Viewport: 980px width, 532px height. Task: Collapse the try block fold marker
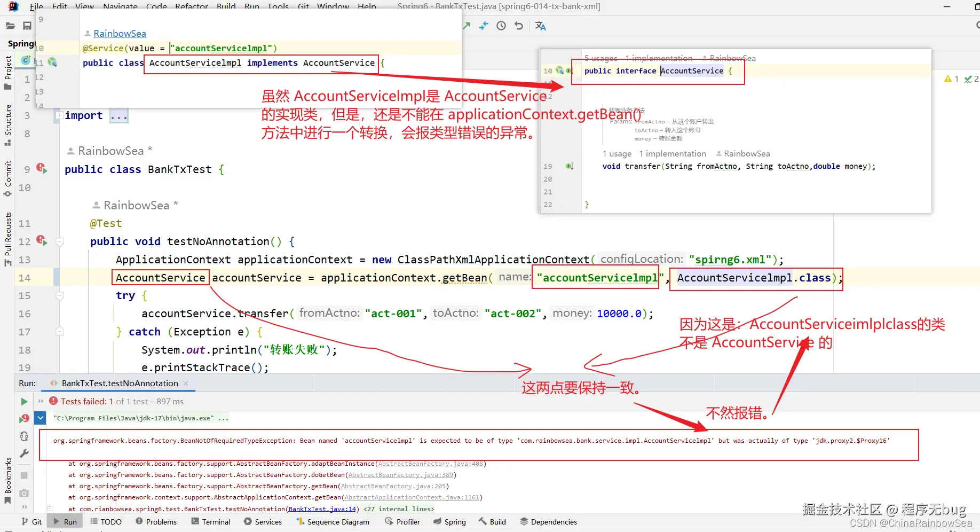(60, 295)
